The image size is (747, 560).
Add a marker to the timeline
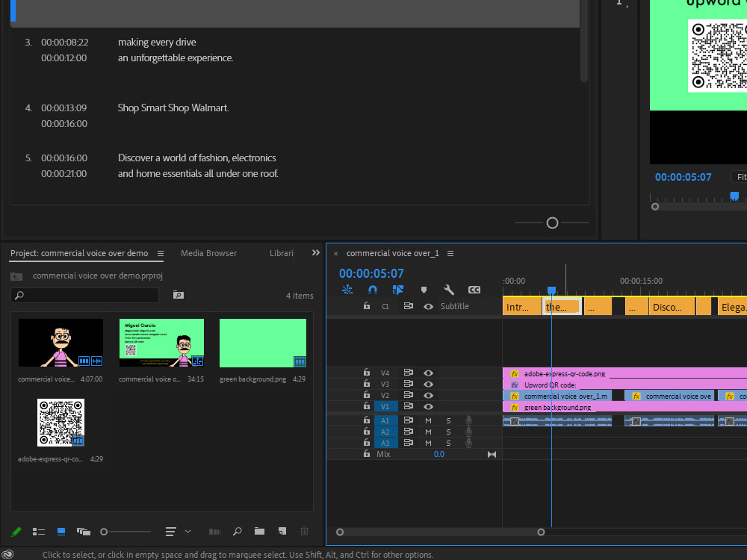coord(424,290)
